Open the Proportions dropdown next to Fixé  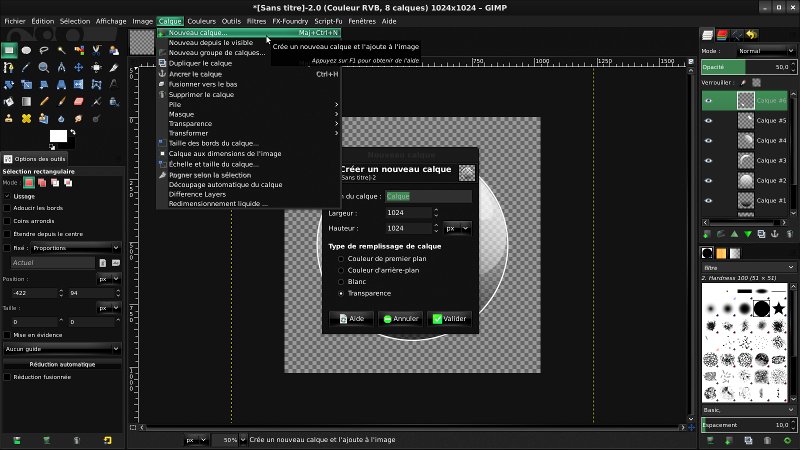[x=76, y=248]
